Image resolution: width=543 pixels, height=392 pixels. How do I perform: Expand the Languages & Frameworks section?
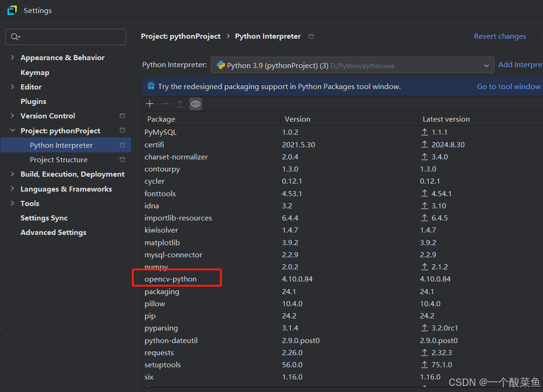13,189
